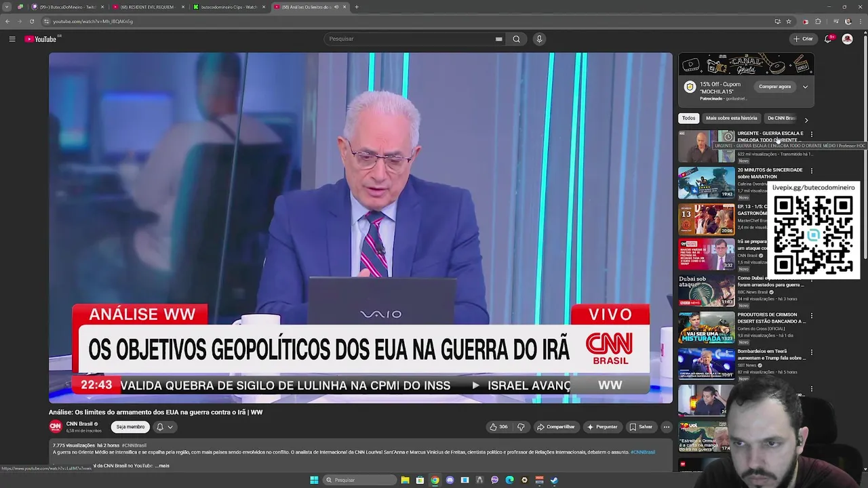868x488 pixels.
Task: Click the taskbar Pesquisar search box
Action: pos(359,480)
